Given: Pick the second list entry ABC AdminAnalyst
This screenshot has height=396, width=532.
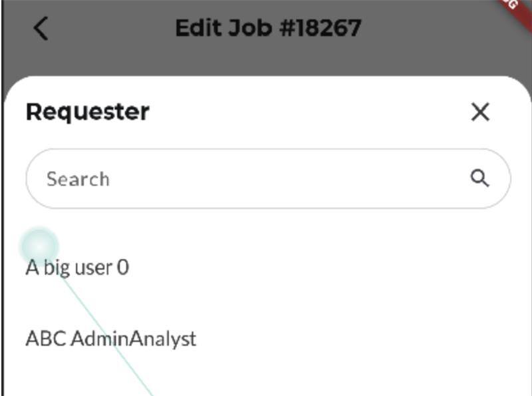Looking at the screenshot, I should [111, 339].
